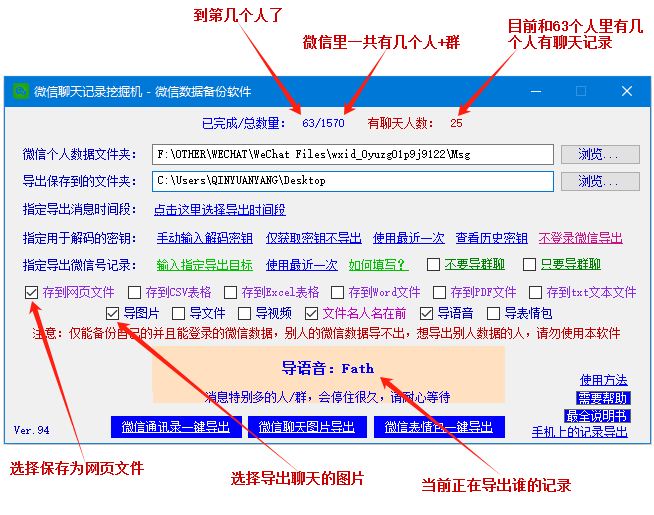
Task: Check the 导文件 option
Action: [x=179, y=313]
